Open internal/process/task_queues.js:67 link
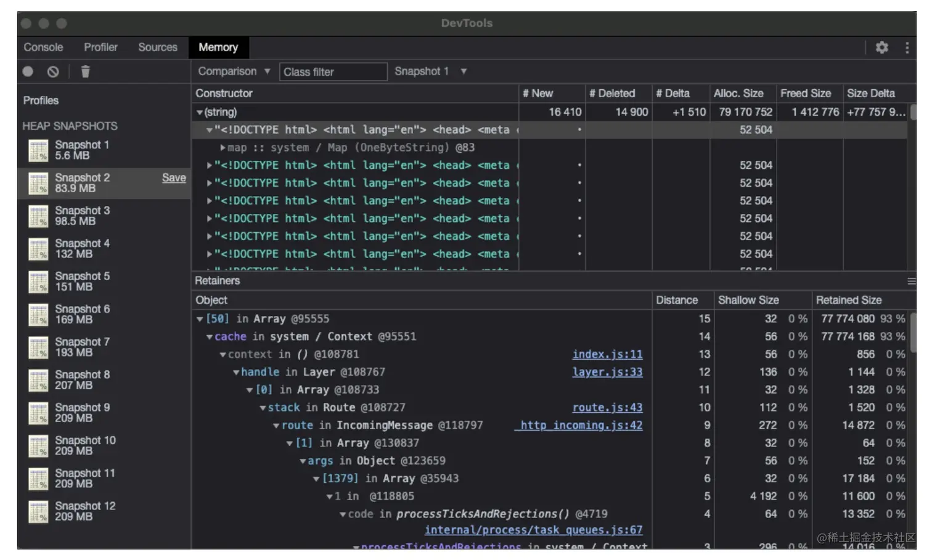This screenshot has height=560, width=932. [533, 530]
